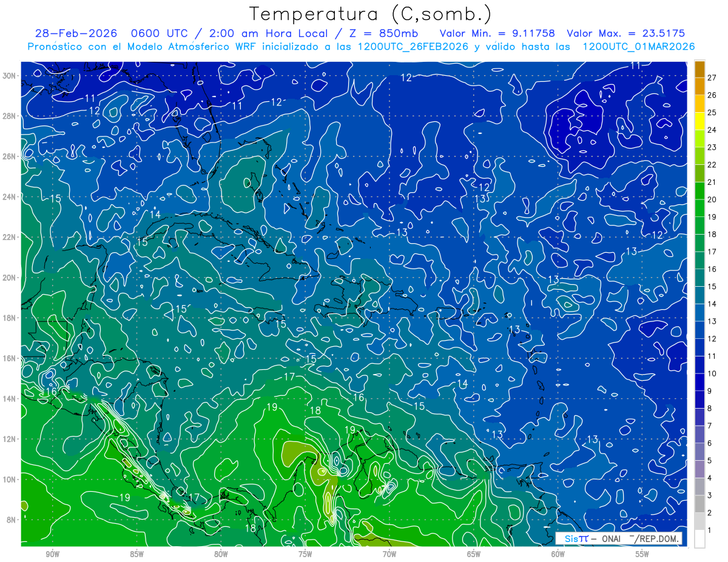Viewport: 728px width, 562px height.
Task: Click the 70W longitude axis label
Action: click(389, 554)
